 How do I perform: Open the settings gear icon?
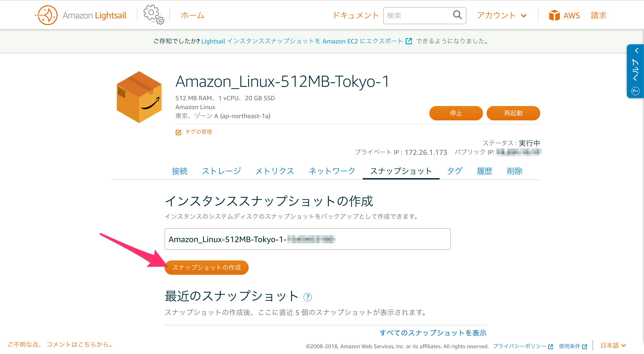153,15
